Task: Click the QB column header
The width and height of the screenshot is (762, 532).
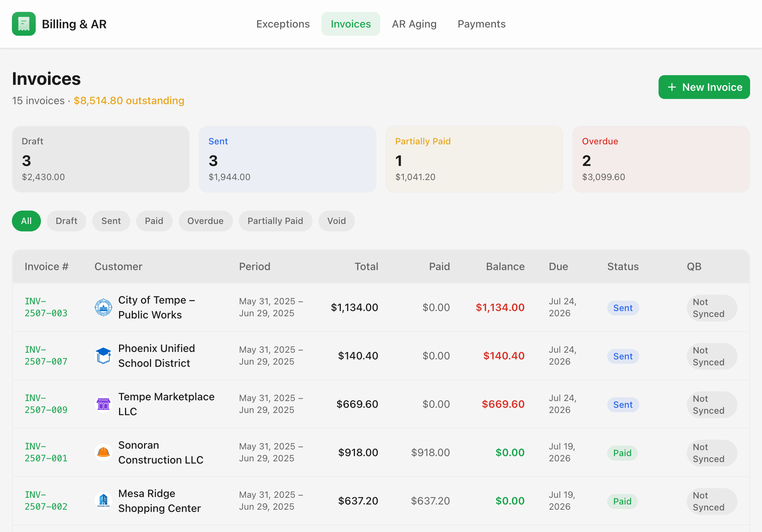Action: point(694,266)
